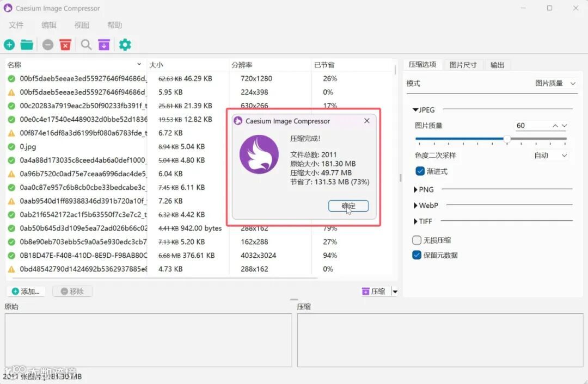The image size is (588, 384).
Task: Sort by the 已节省 column header
Action: 352,65
